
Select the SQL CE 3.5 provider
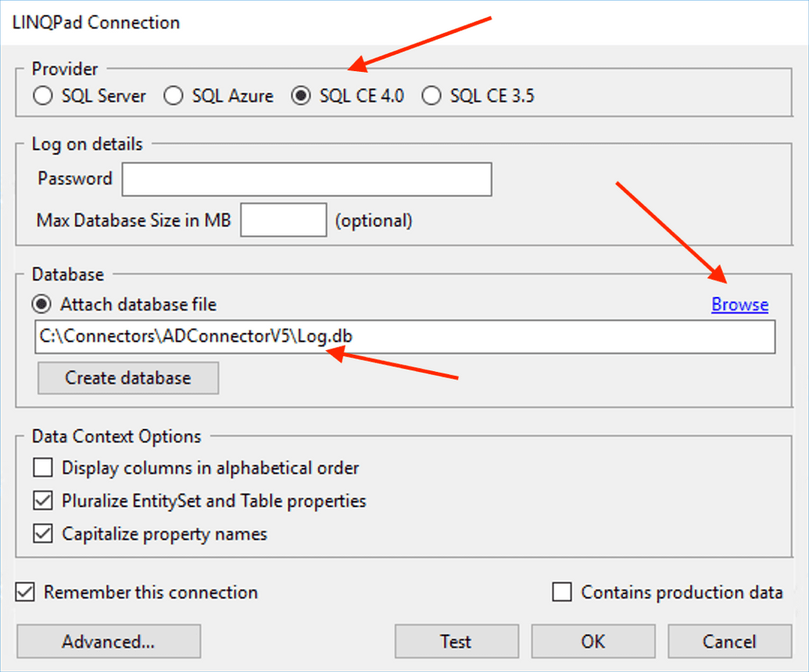point(431,95)
